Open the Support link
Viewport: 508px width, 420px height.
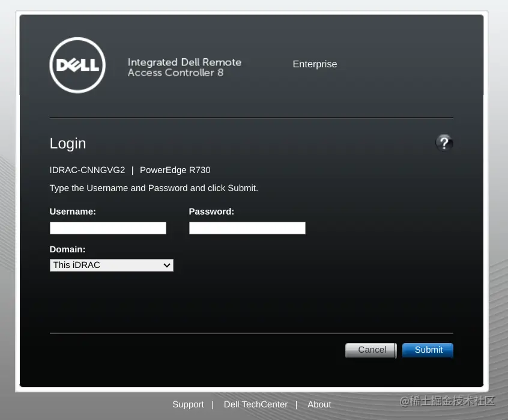[188, 404]
